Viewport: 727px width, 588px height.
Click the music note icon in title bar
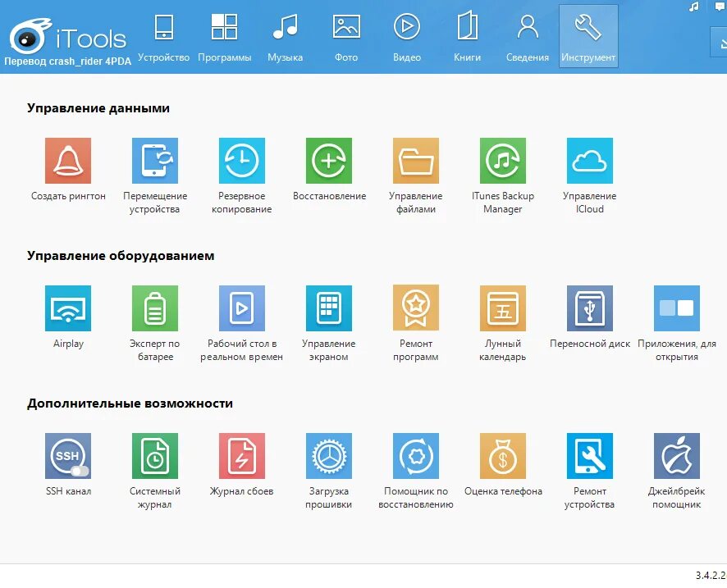point(693,7)
